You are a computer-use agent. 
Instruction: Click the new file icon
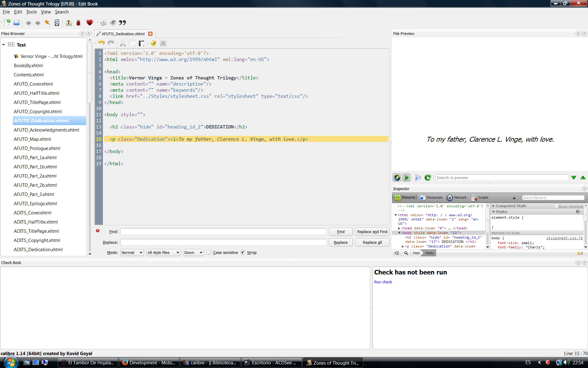click(7, 22)
